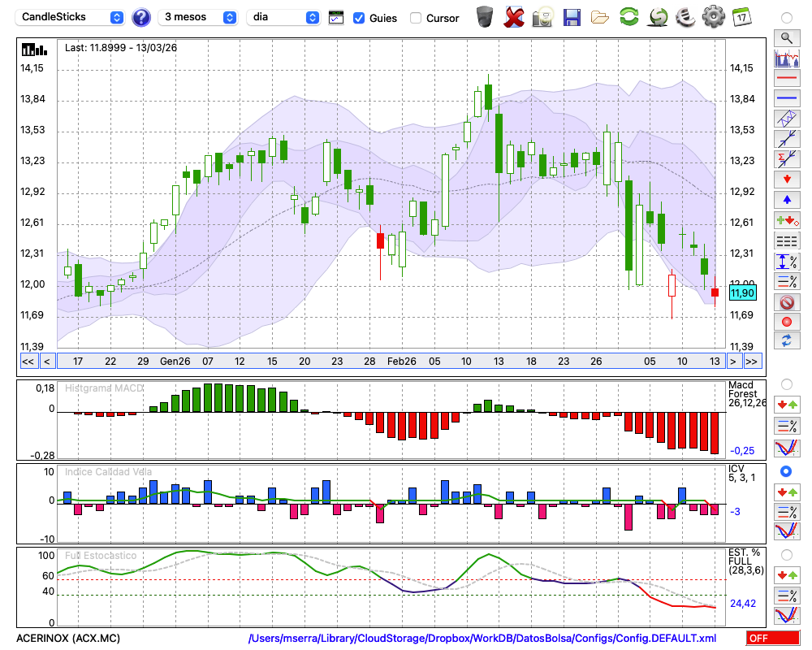
Task: Jump to chart start with << button
Action: click(28, 362)
